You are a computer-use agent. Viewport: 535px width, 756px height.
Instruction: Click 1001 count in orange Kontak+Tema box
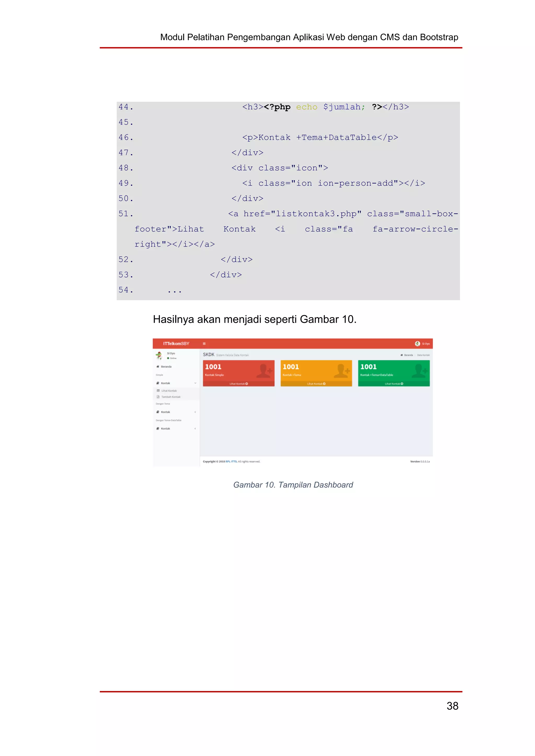[x=291, y=367]
